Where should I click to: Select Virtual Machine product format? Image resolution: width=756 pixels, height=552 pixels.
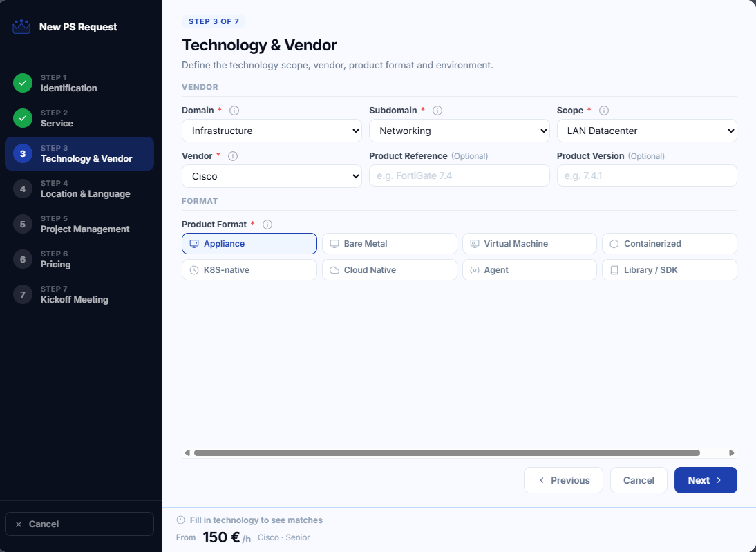(529, 243)
